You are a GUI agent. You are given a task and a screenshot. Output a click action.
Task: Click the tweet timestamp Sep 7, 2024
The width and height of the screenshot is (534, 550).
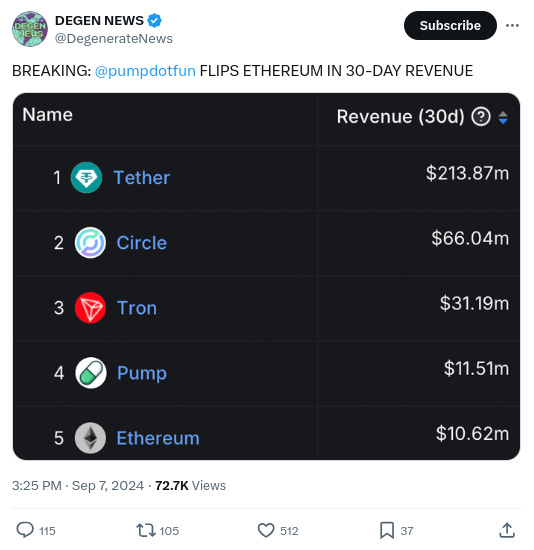tap(108, 485)
